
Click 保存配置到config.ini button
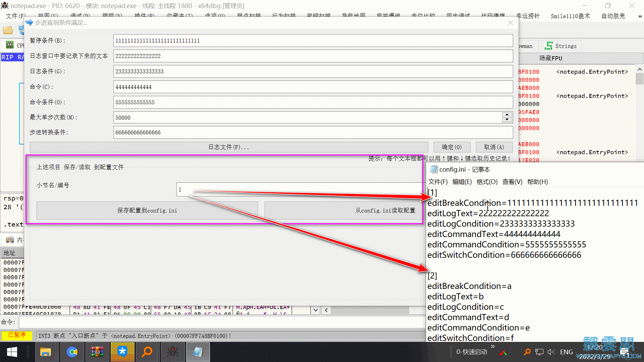[147, 210]
